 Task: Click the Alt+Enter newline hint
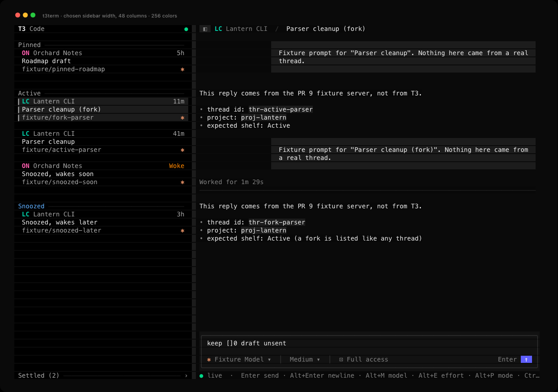[322, 375]
